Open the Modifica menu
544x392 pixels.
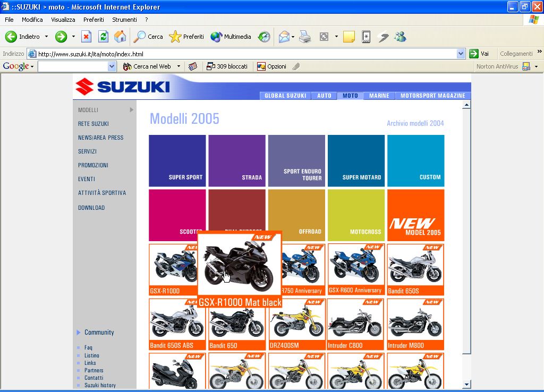click(32, 20)
